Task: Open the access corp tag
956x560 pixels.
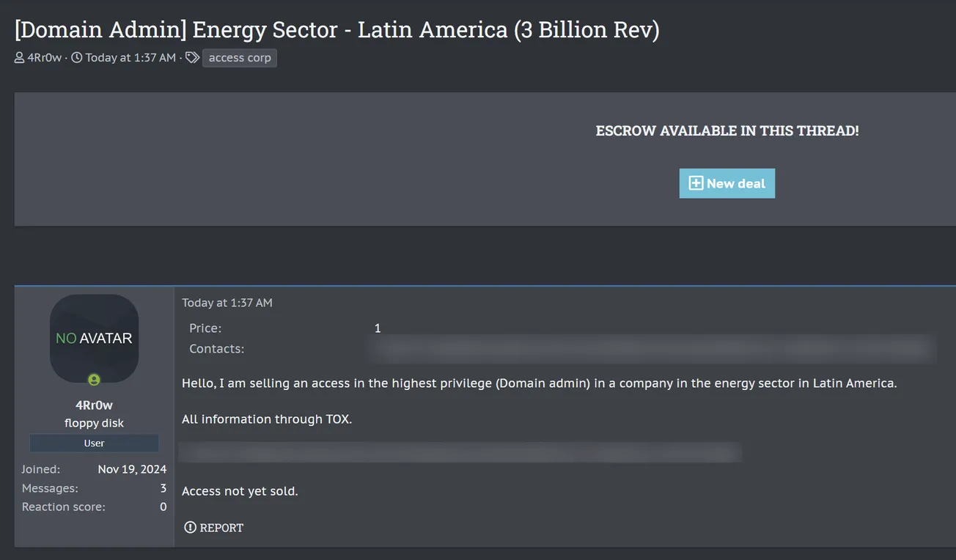Action: coord(240,58)
